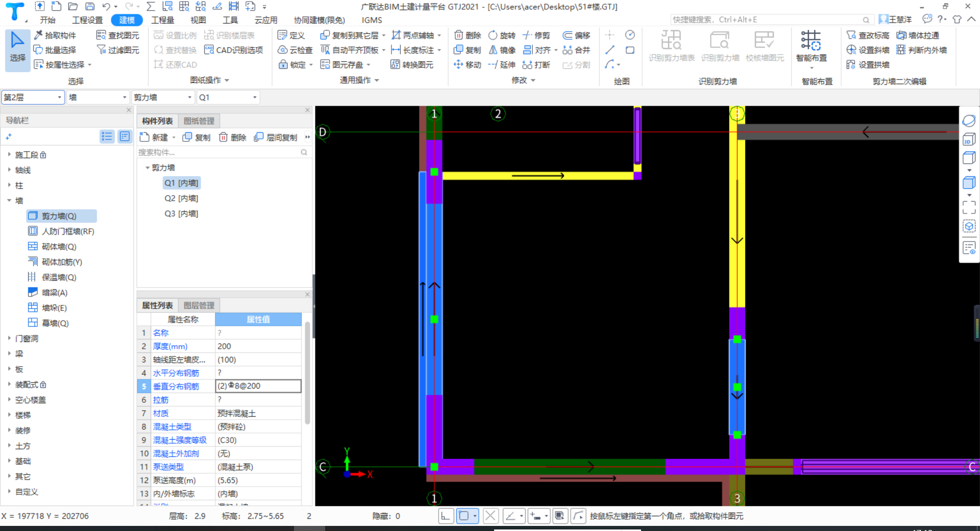Viewport: 980px width, 531px height.
Task: Click 复制 button in component list
Action: click(x=197, y=137)
